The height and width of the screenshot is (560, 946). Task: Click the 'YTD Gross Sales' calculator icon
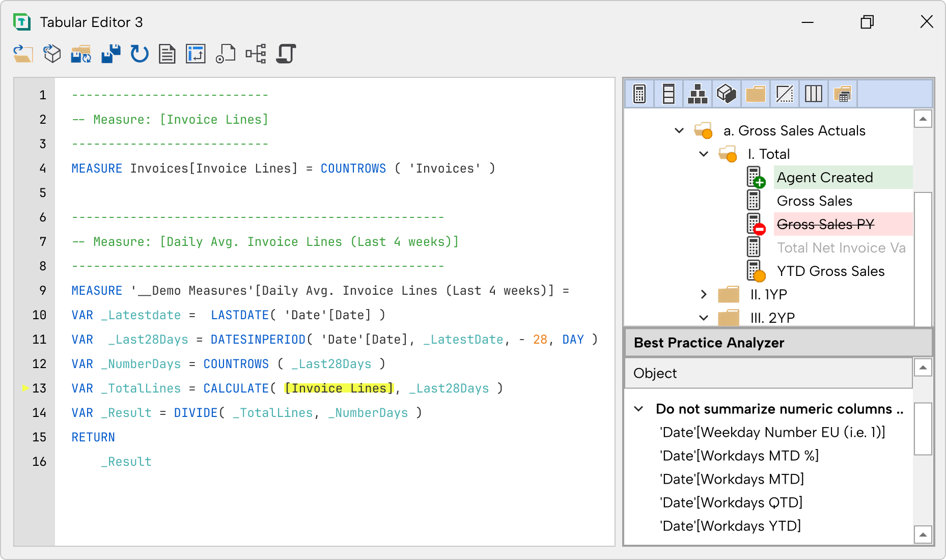756,271
